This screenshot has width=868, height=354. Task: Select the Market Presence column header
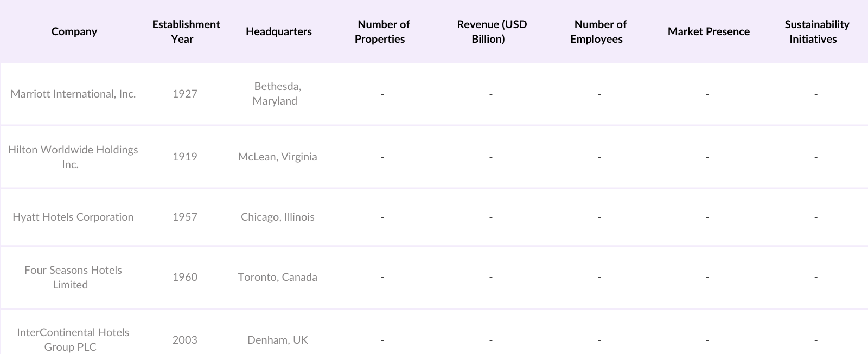709,31
